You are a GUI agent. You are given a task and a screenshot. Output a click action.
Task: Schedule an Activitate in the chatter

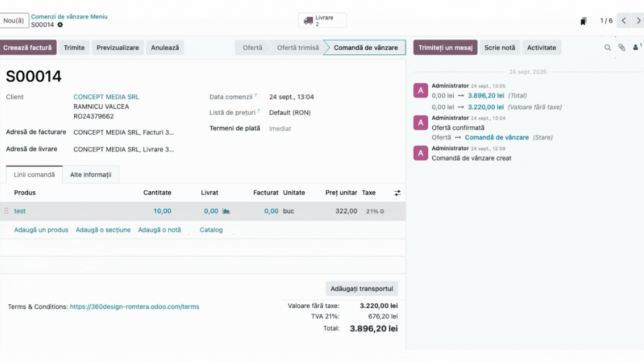point(541,48)
